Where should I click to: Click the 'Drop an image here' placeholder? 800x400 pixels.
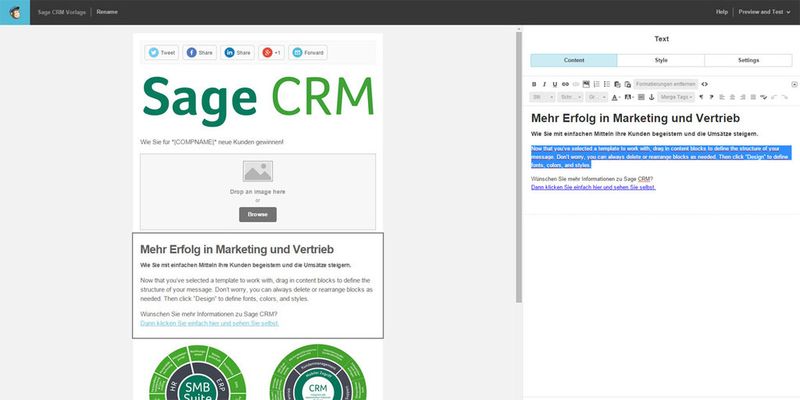pos(258,192)
